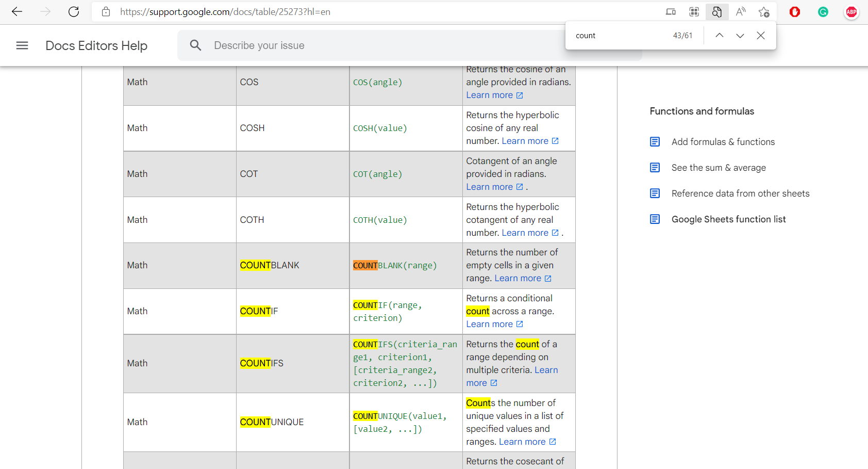Open the app available device icon in address bar
868x469 pixels.
pyautogui.click(x=671, y=12)
